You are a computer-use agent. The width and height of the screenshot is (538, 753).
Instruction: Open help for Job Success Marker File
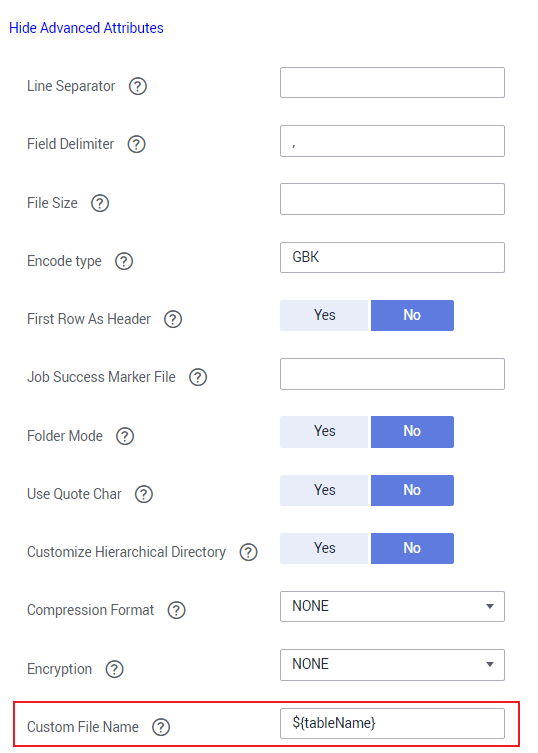pyautogui.click(x=198, y=377)
